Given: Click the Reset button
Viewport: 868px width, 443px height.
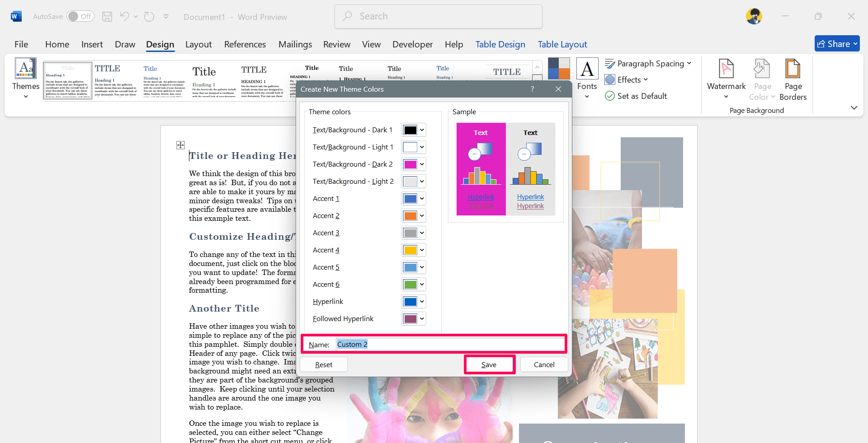Looking at the screenshot, I should [x=324, y=364].
